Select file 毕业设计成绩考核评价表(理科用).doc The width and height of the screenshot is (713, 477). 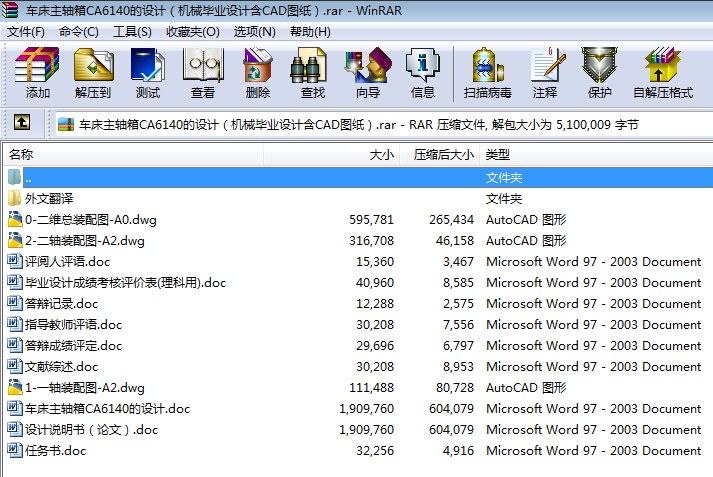(126, 282)
